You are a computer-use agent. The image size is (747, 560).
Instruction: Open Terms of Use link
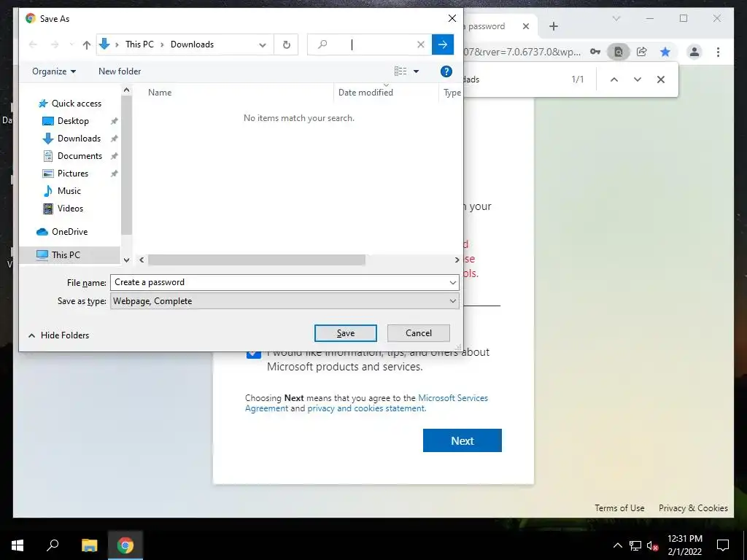tap(619, 508)
